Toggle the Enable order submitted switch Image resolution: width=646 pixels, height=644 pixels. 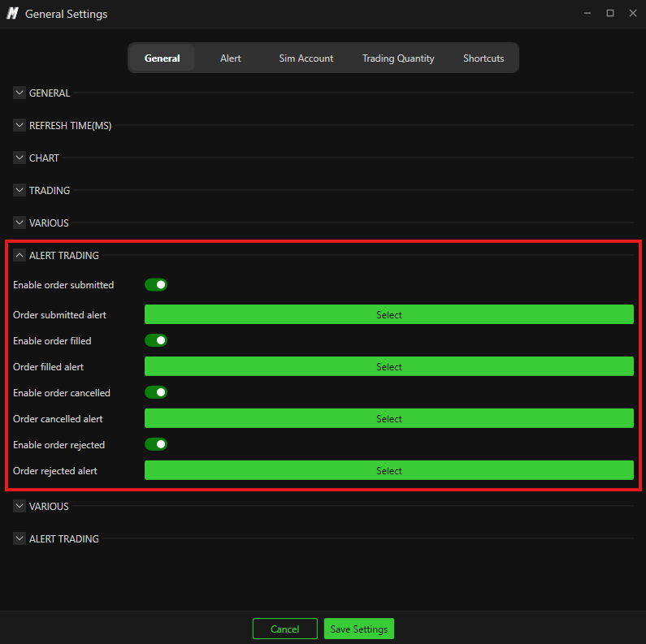coord(156,284)
